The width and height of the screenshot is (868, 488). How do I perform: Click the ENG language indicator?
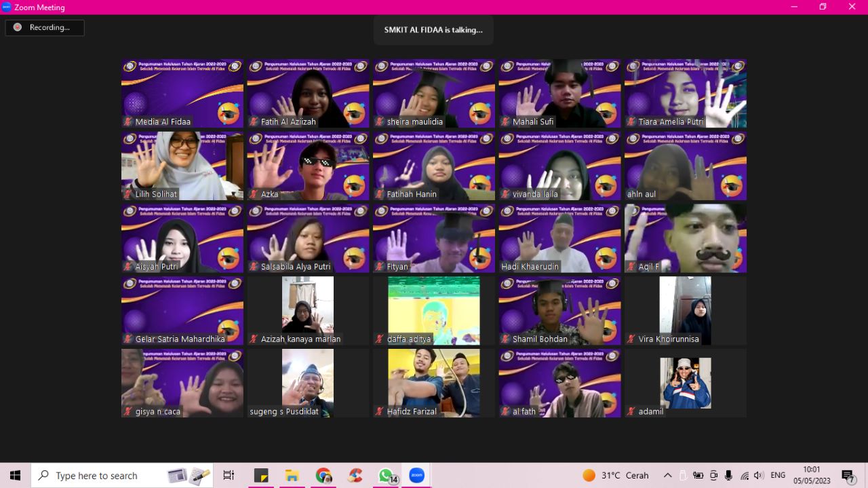tap(778, 475)
